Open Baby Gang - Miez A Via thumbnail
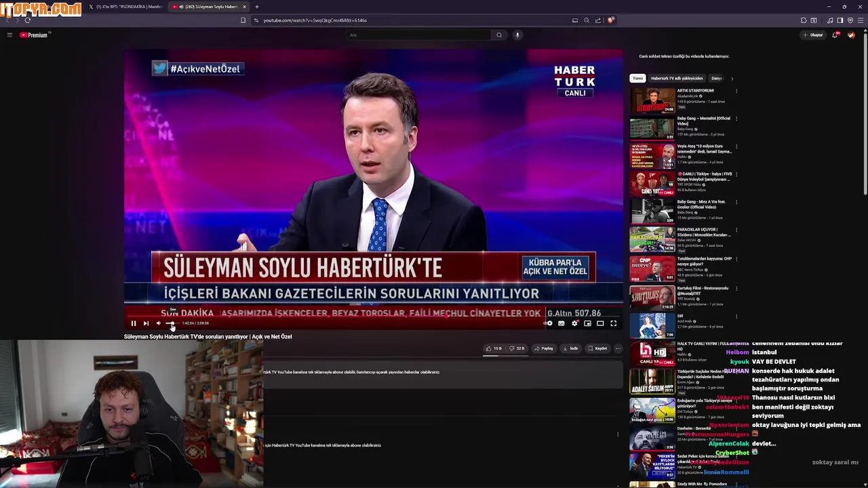 [652, 212]
